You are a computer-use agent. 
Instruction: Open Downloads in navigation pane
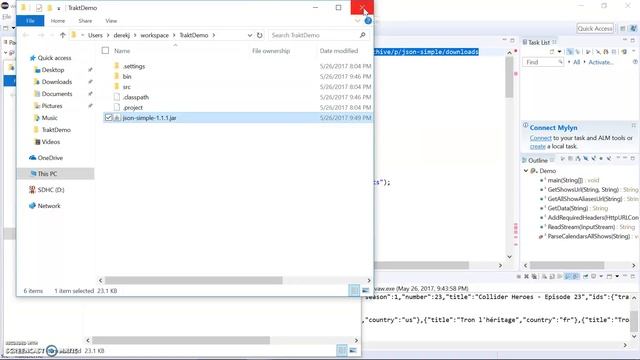56,82
